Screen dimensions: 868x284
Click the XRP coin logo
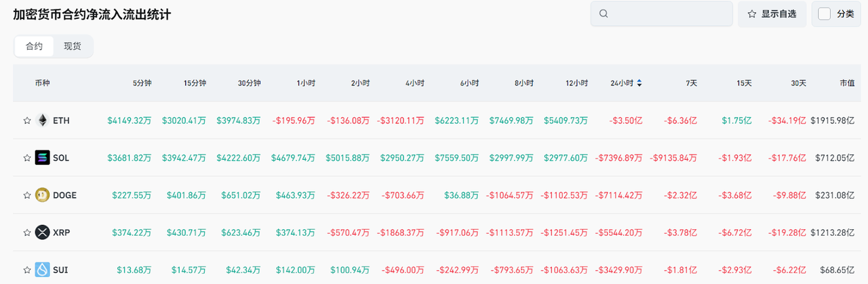click(43, 232)
